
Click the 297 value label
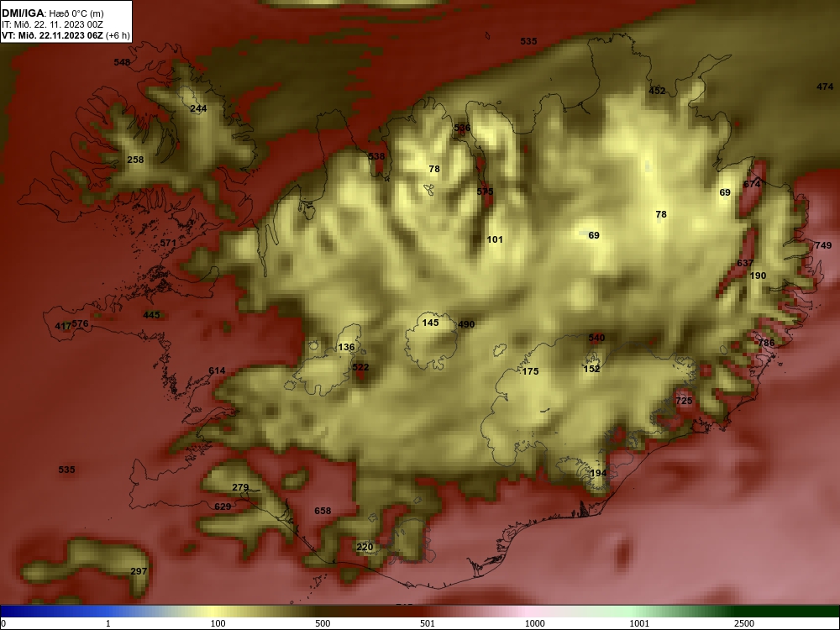tap(139, 571)
